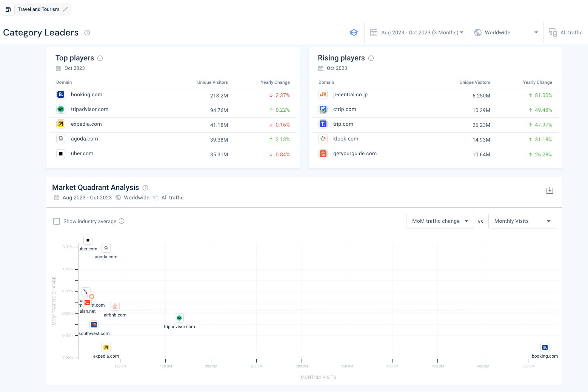Click the Yearly Change header in Rising players
The width and height of the screenshot is (588, 392).
point(537,82)
